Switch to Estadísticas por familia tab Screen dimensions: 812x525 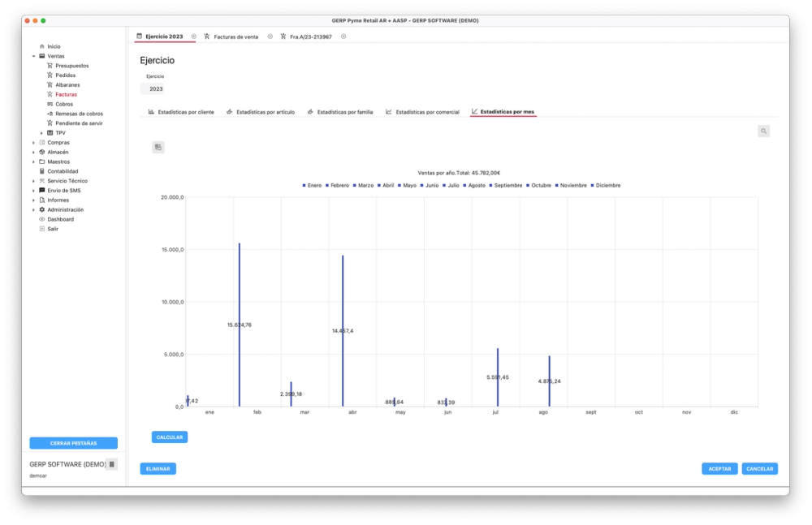click(340, 112)
